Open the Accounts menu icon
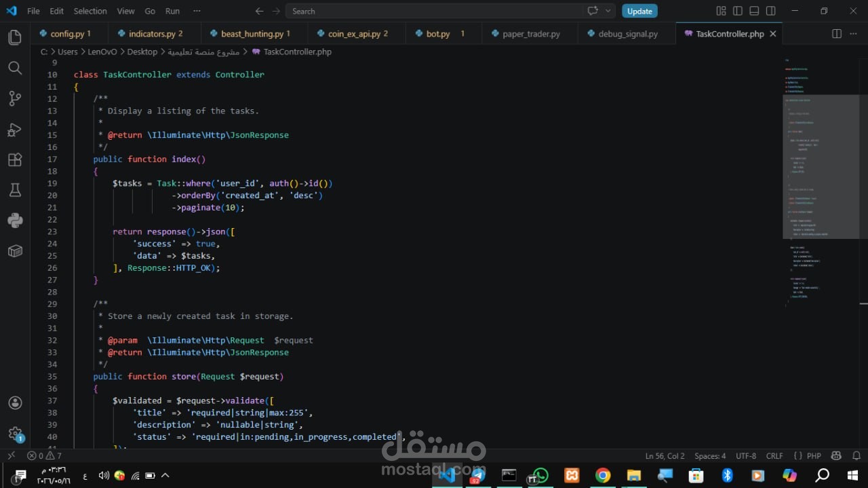The height and width of the screenshot is (488, 868). click(x=15, y=403)
